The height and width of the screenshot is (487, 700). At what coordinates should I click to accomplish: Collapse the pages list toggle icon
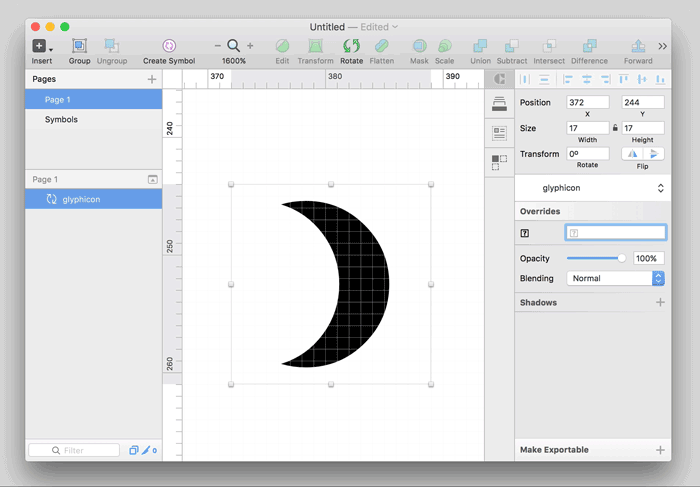(153, 179)
